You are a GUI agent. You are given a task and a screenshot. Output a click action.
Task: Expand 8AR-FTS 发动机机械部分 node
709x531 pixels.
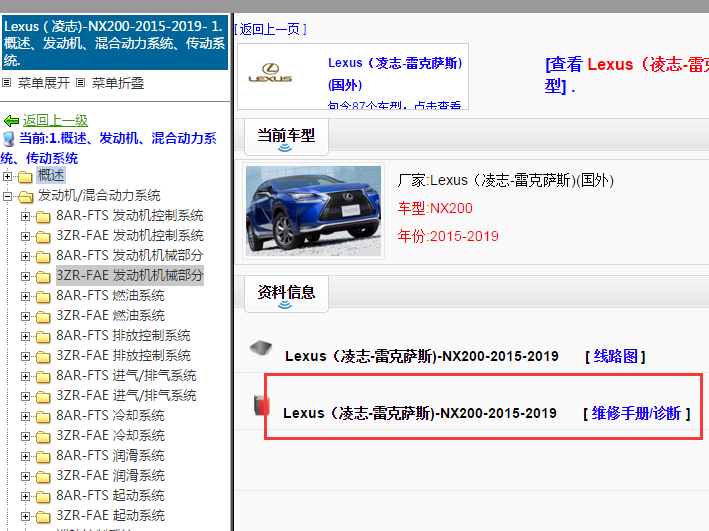(x=25, y=256)
